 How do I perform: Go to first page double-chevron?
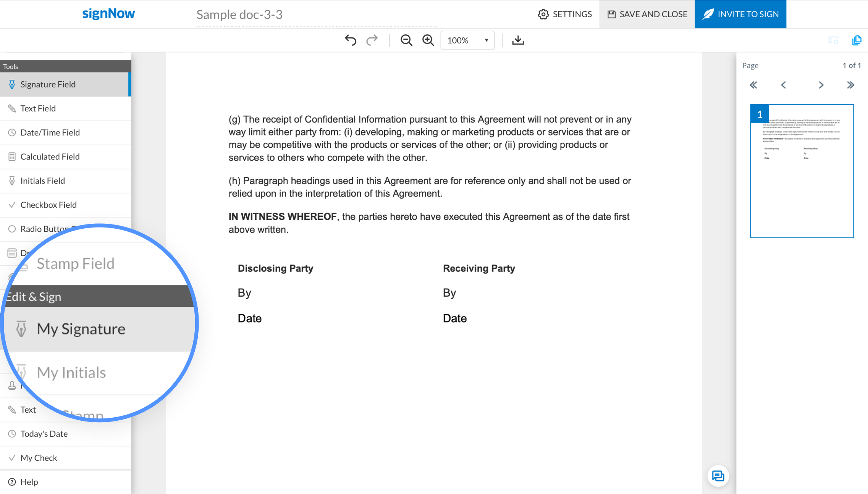pyautogui.click(x=753, y=85)
